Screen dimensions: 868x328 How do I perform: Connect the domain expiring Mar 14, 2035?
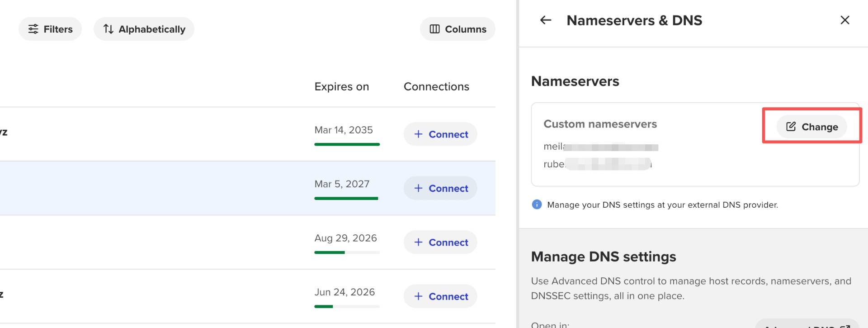click(440, 134)
